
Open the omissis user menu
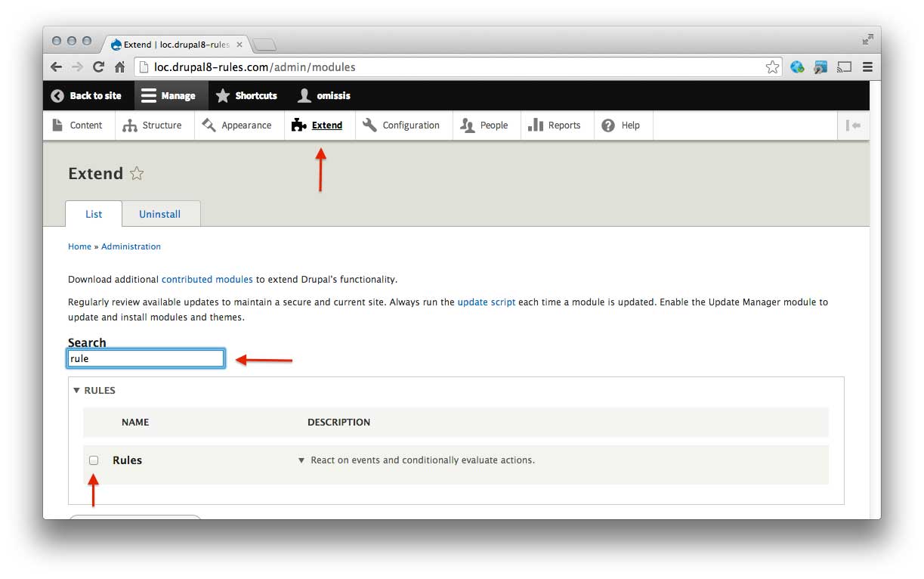tap(324, 96)
